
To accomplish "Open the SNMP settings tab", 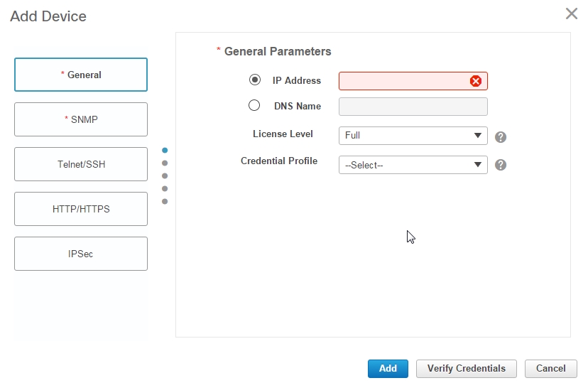I will [x=81, y=119].
